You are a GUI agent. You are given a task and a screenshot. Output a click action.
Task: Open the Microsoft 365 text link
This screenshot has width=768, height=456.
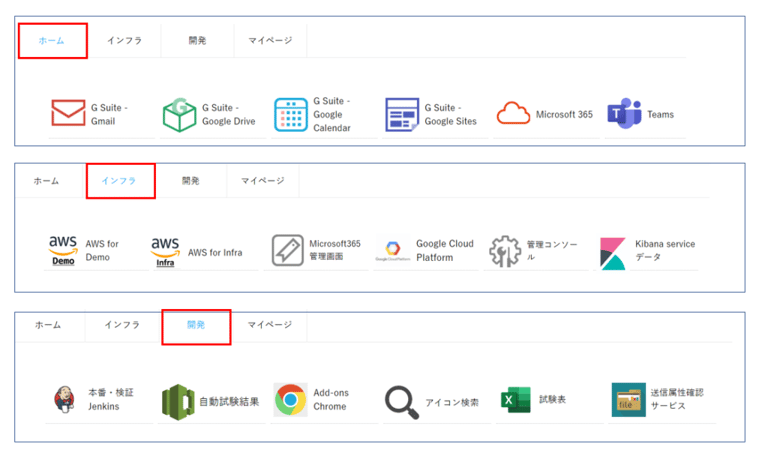coord(564,114)
